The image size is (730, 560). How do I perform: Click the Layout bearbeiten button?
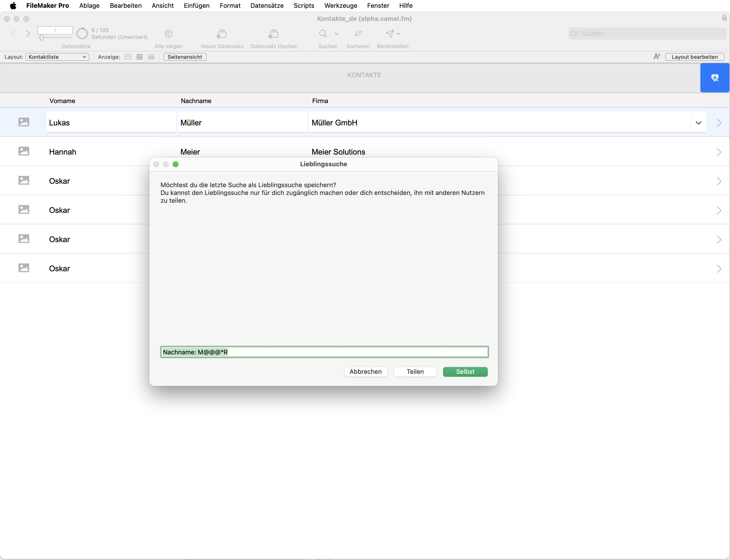click(695, 57)
